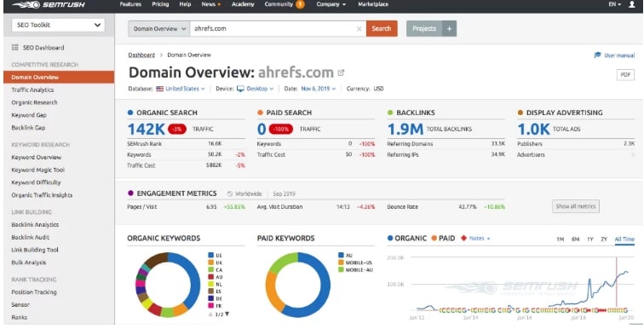Select the All Time chart range tab
The height and width of the screenshot is (329, 644).
624,239
